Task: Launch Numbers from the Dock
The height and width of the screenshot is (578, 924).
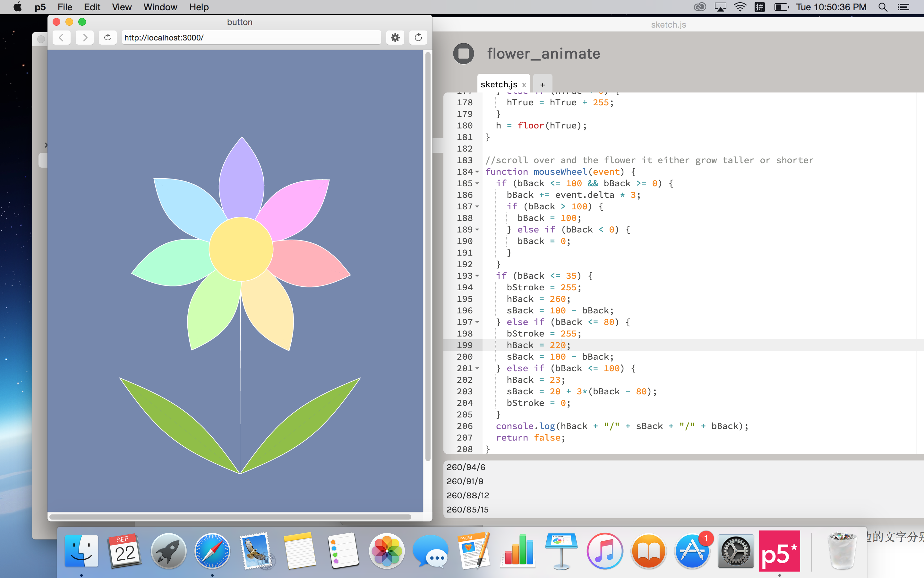Action: pos(518,551)
